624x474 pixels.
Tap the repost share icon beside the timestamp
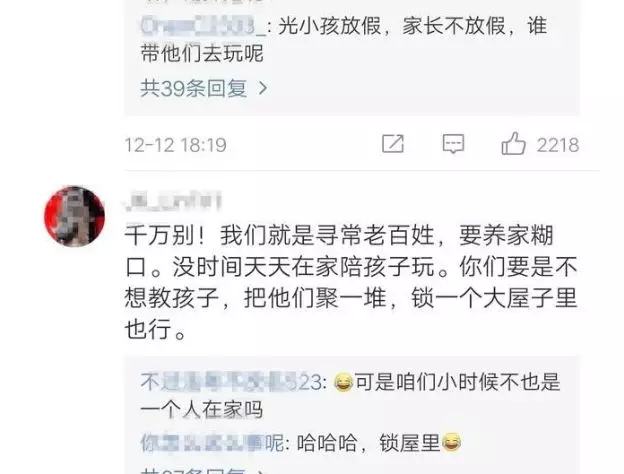pos(393,144)
